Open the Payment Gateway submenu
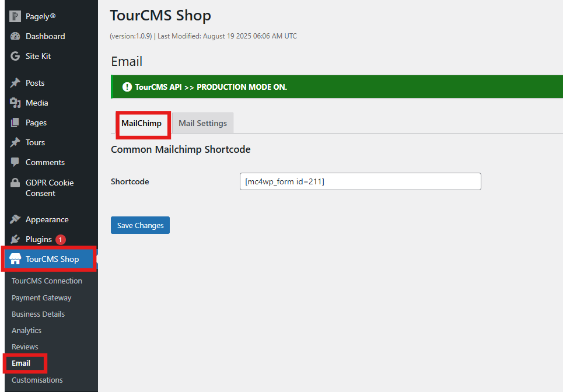 tap(41, 297)
